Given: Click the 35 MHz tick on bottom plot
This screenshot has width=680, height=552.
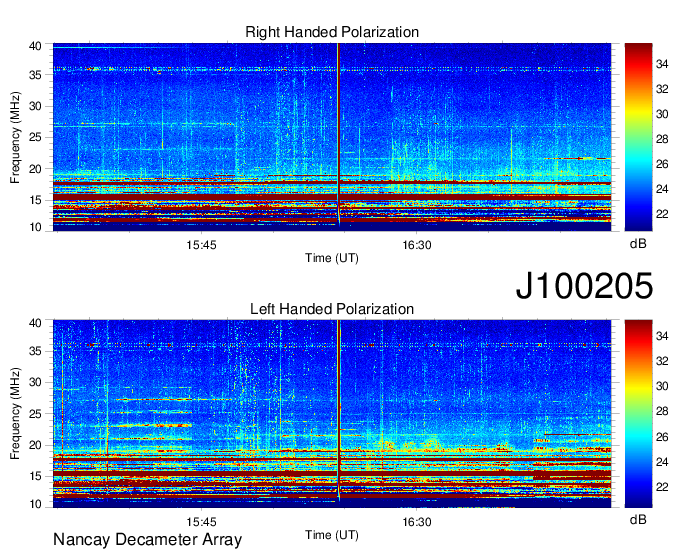Looking at the screenshot, I should [35, 351].
